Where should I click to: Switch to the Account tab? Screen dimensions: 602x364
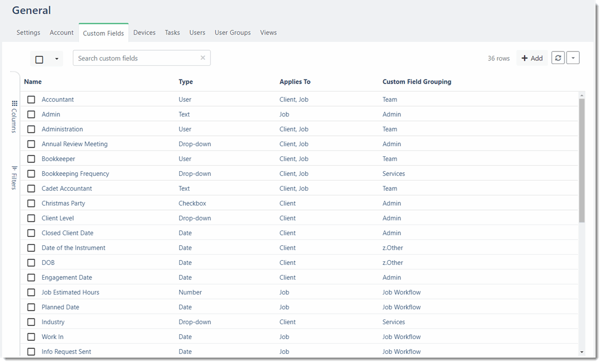[x=61, y=32]
